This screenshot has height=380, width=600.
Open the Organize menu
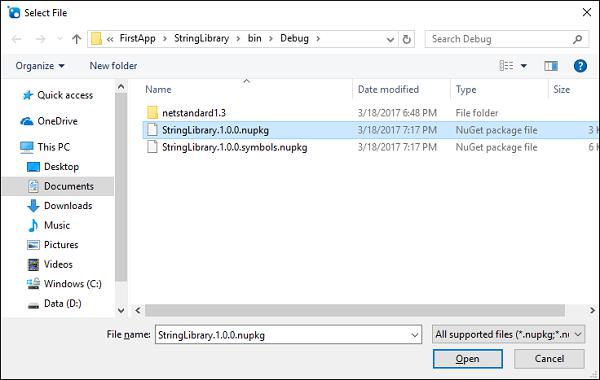coord(40,66)
